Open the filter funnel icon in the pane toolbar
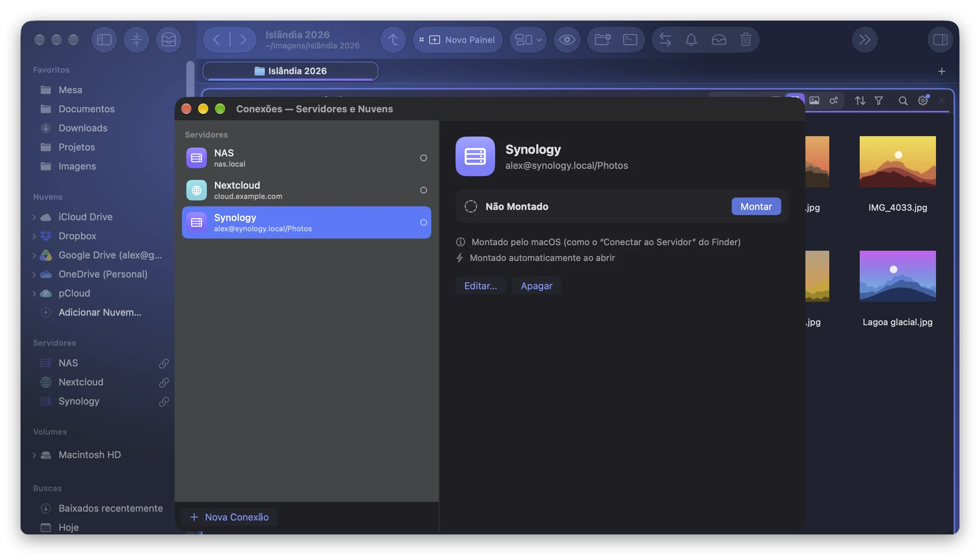980x555 pixels. (879, 101)
